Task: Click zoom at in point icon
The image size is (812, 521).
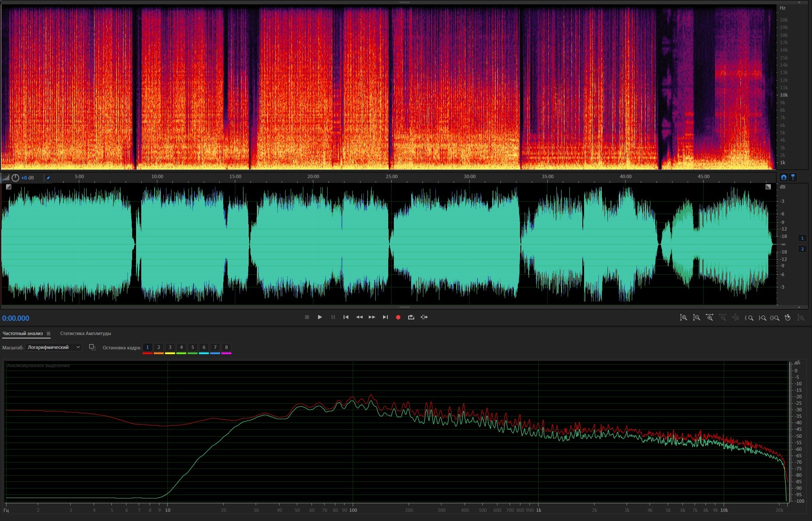Action: pos(749,318)
